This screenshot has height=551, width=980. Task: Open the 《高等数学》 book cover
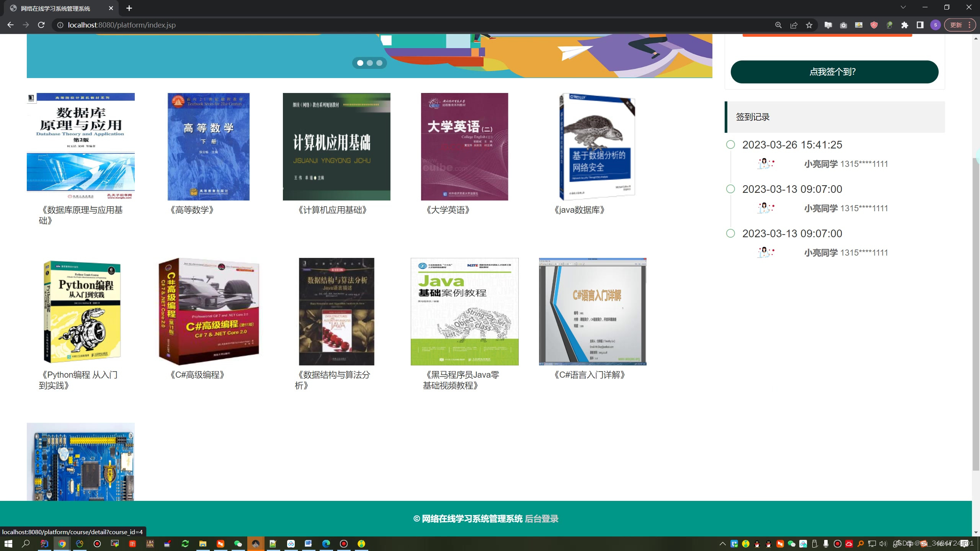209,147
